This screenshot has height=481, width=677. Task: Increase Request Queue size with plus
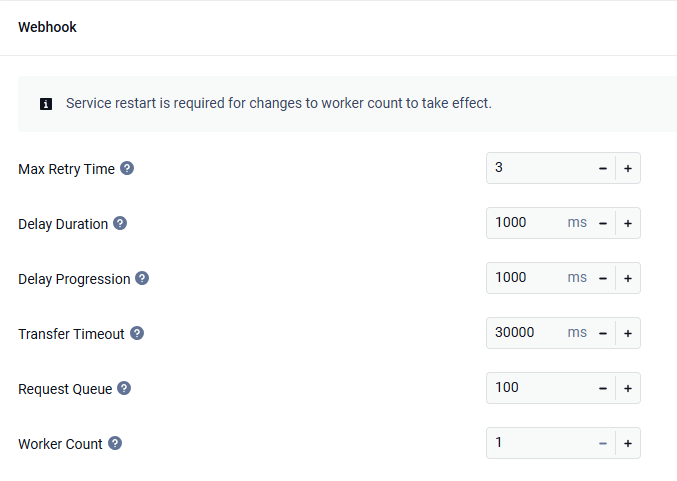[628, 389]
